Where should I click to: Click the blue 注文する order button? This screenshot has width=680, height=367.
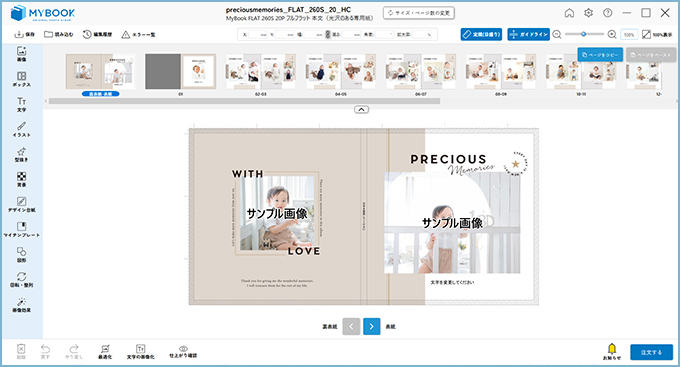click(651, 352)
